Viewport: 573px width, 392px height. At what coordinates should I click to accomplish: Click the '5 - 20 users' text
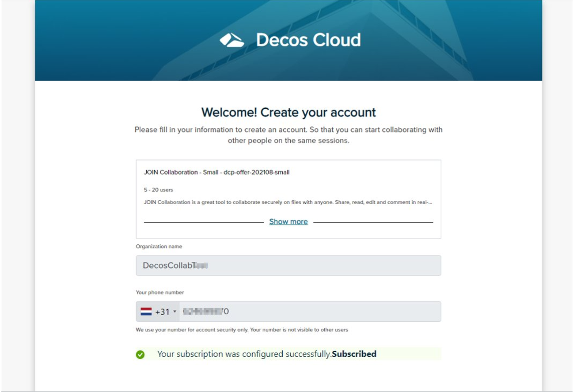tap(159, 190)
